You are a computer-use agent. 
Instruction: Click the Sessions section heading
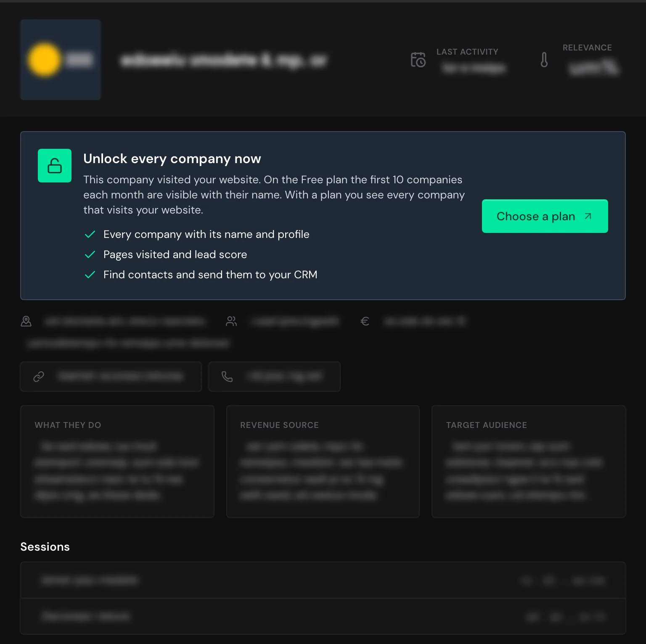point(45,547)
